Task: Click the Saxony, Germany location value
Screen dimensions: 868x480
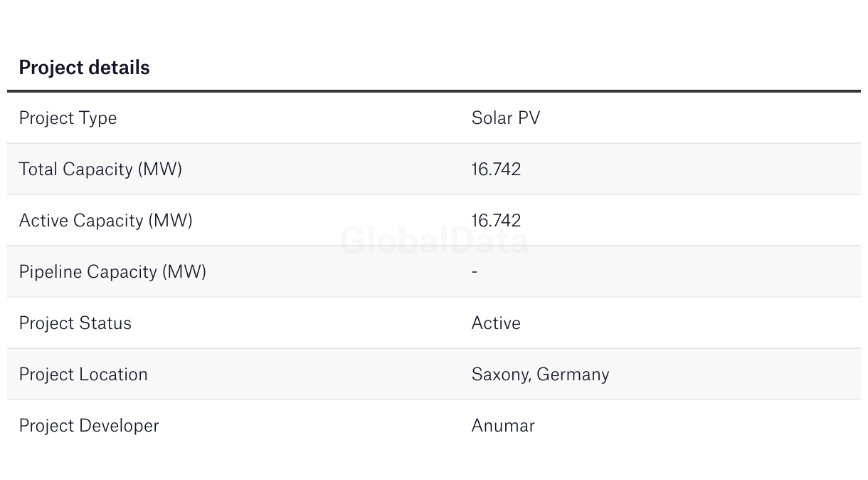Action: [x=540, y=375]
